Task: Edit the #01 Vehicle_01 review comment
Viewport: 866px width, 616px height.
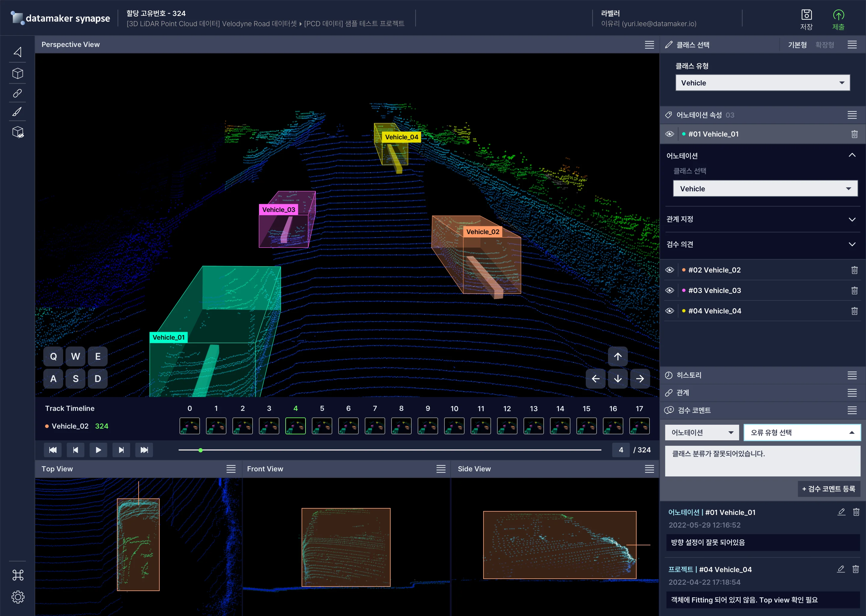Action: click(841, 512)
